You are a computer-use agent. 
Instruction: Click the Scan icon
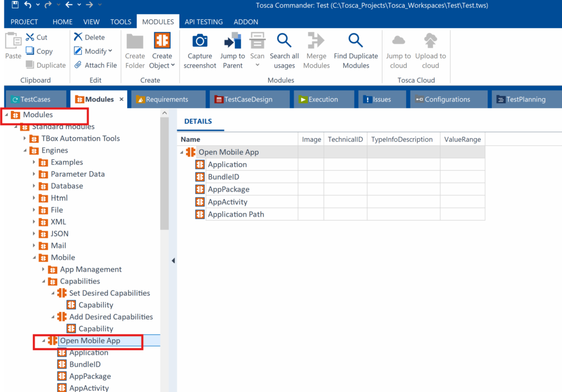(257, 40)
